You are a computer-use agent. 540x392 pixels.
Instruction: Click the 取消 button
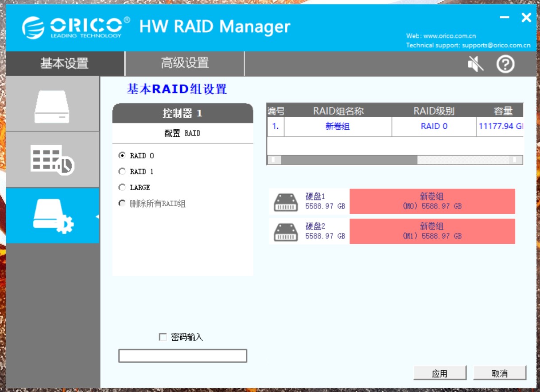(500, 373)
